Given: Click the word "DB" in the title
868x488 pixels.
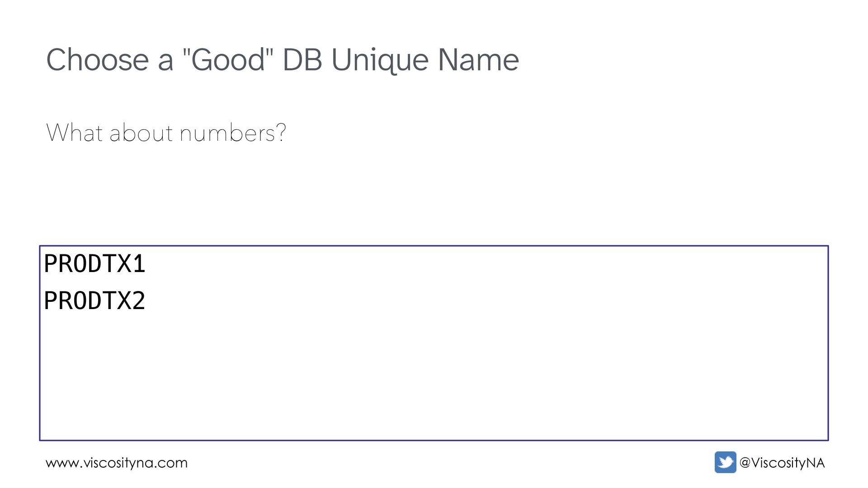Looking at the screenshot, I should tap(302, 60).
